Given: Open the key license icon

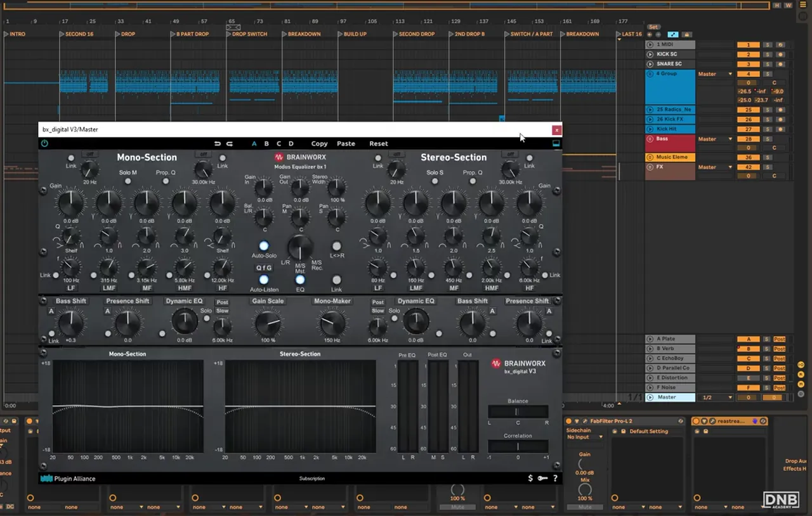Looking at the screenshot, I should (542, 479).
